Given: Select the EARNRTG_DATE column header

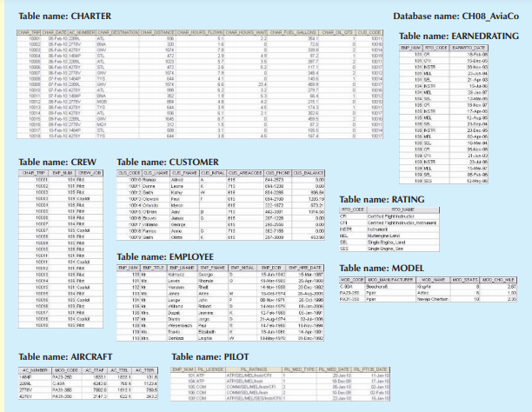Looking at the screenshot, I should click(468, 48).
